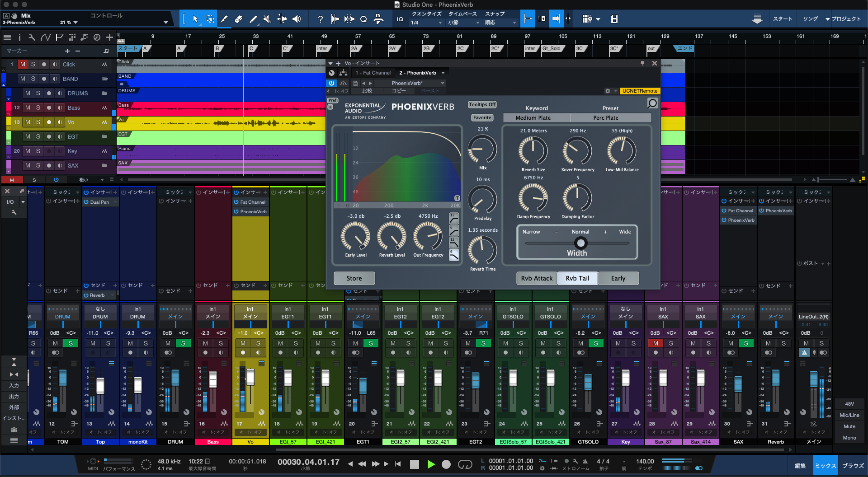
Task: Mute the Vo track in arrangement
Action: click(x=28, y=122)
